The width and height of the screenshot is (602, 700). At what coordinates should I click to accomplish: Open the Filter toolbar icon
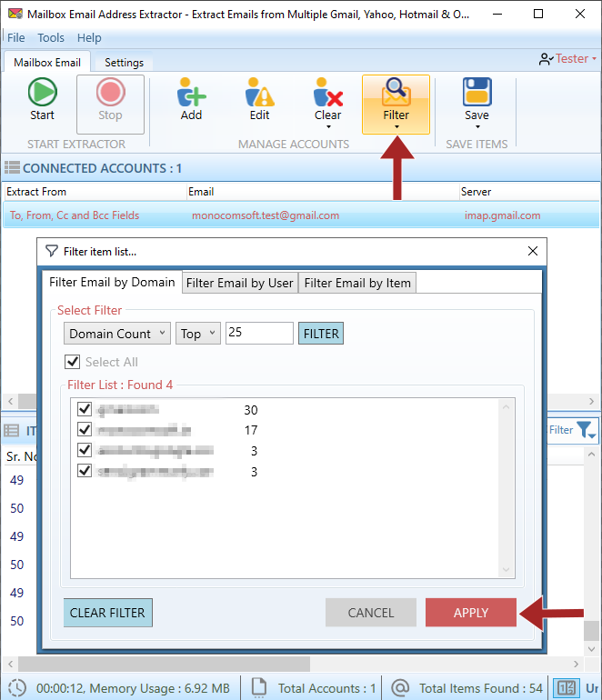(396, 92)
